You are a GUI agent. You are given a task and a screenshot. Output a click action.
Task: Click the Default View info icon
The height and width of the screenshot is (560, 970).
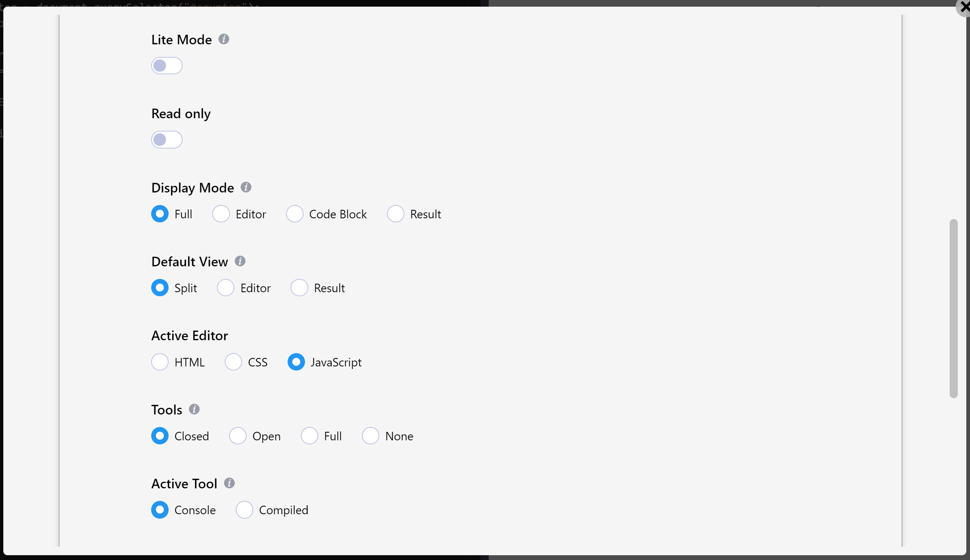pos(240,260)
